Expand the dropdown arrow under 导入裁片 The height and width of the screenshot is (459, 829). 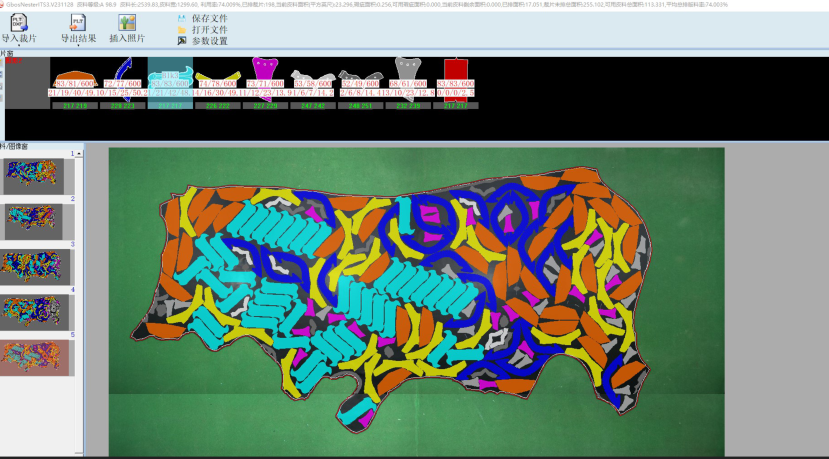click(19, 46)
